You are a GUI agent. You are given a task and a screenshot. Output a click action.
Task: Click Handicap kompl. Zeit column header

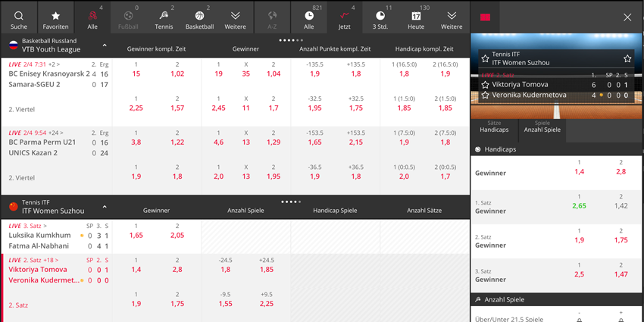click(424, 49)
